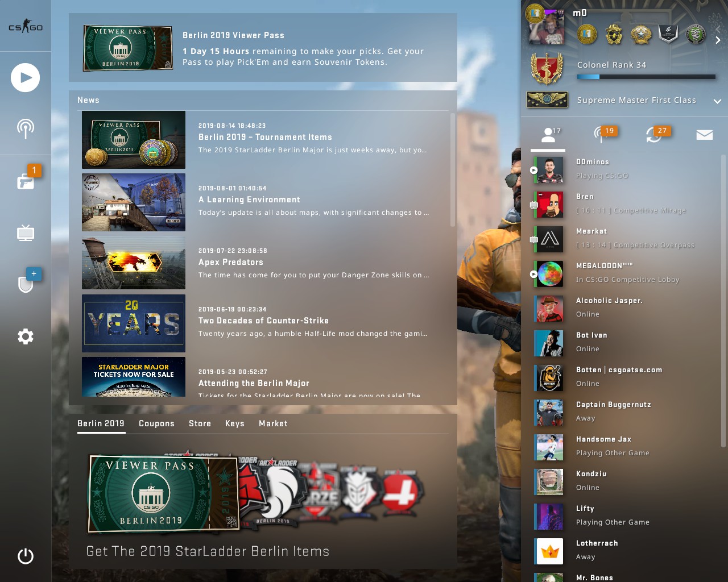Click Bren's 'Competitive Mirage' status
Viewport: 728px width, 582px height.
coord(631,210)
